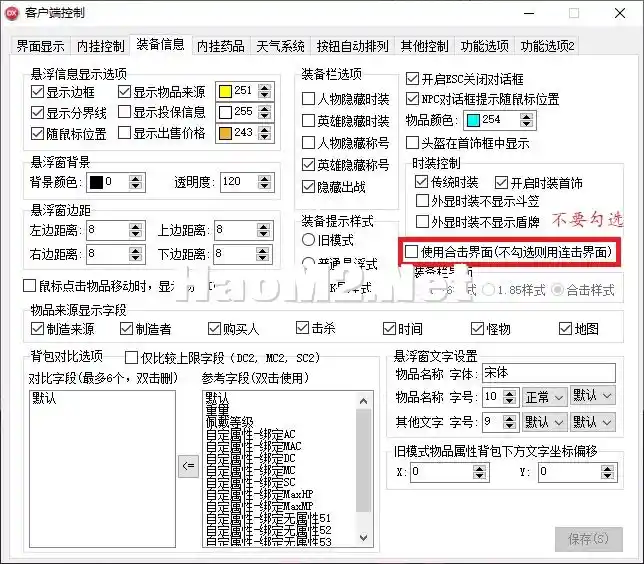Adjust the 物品颜色 254 spinner
The image size is (644, 564).
click(x=527, y=120)
